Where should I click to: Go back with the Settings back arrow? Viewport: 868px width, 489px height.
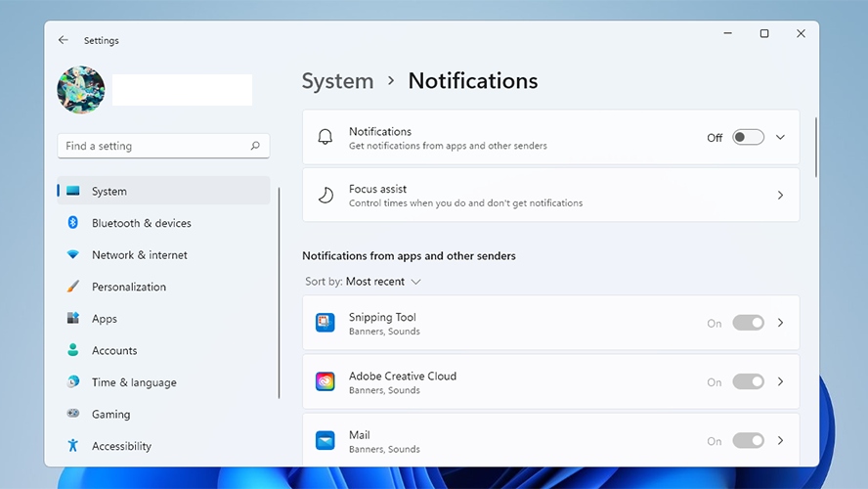64,40
